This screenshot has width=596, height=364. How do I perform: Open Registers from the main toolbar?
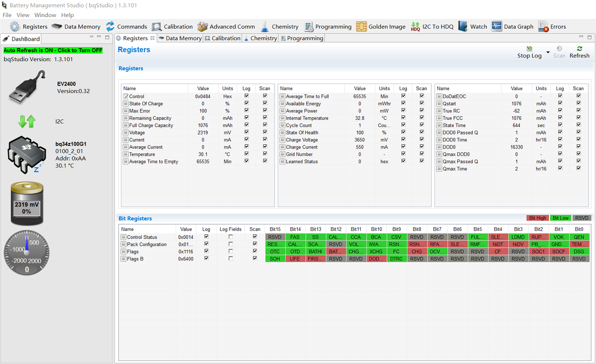(x=29, y=27)
